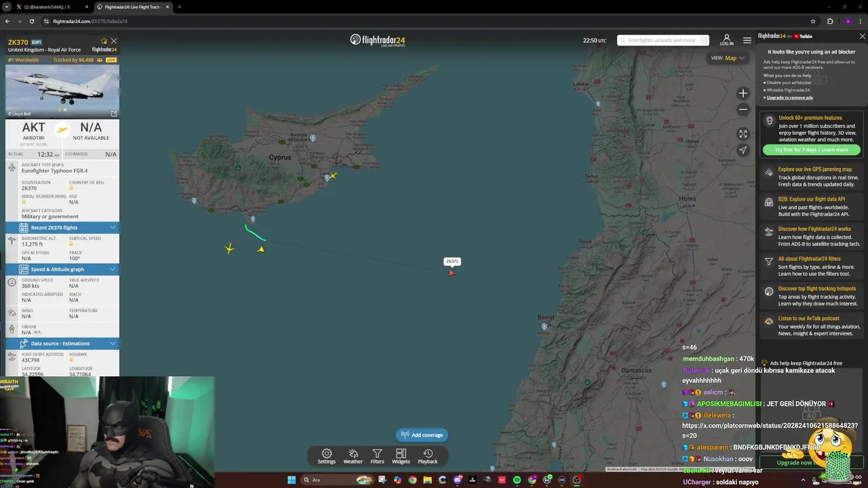Click the Paphos airport pin on Cyprus west coast
The image size is (868, 488).
click(x=194, y=201)
